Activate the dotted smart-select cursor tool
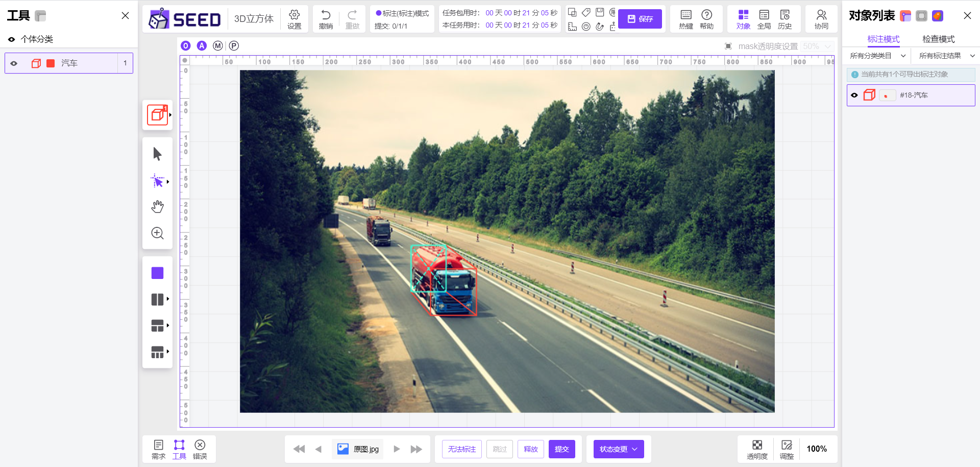The width and height of the screenshot is (980, 467). coord(157,181)
